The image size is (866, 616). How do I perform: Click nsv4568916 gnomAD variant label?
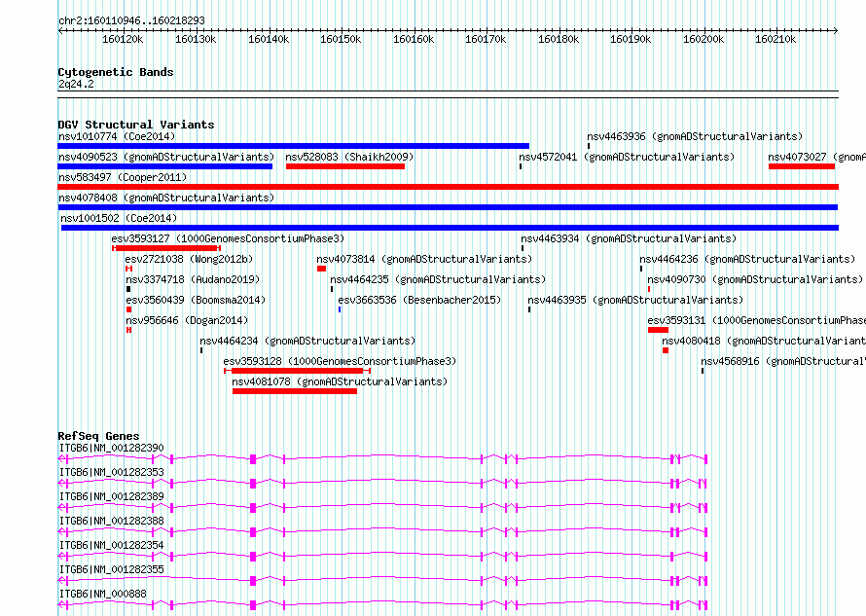pos(783,361)
